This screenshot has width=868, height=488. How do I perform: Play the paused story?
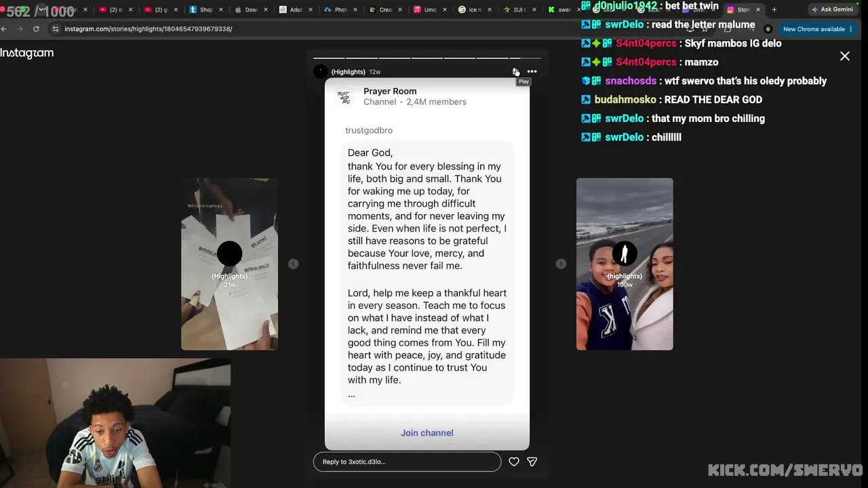click(x=515, y=71)
